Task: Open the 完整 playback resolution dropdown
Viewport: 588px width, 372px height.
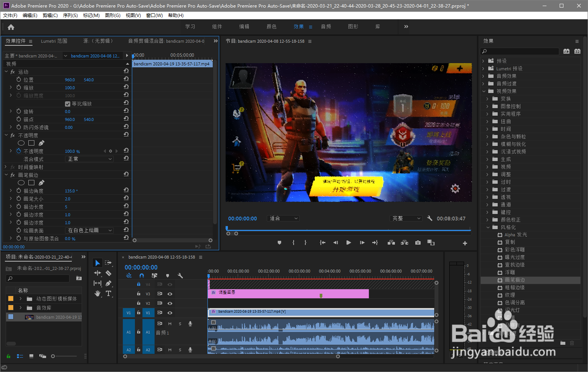Action: (405, 218)
